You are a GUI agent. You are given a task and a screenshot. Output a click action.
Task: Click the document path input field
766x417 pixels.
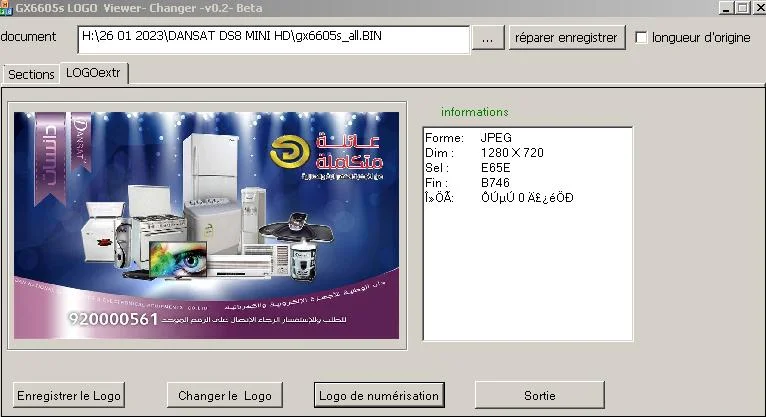click(274, 40)
